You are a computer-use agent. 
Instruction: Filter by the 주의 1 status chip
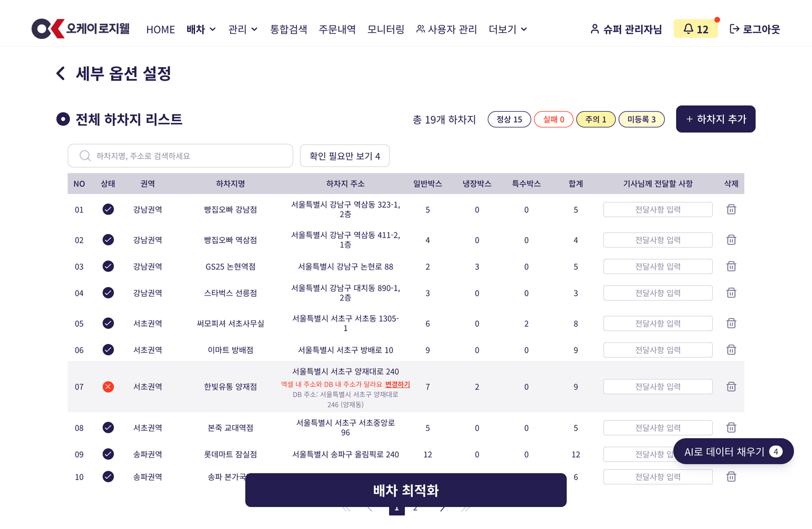click(595, 120)
